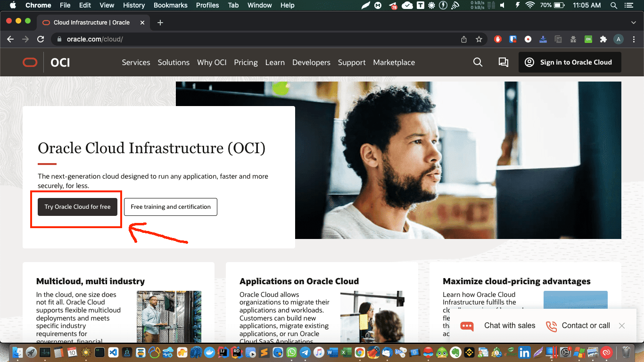644x362 pixels.
Task: Open LinkedIn from the dock
Action: [524, 352]
